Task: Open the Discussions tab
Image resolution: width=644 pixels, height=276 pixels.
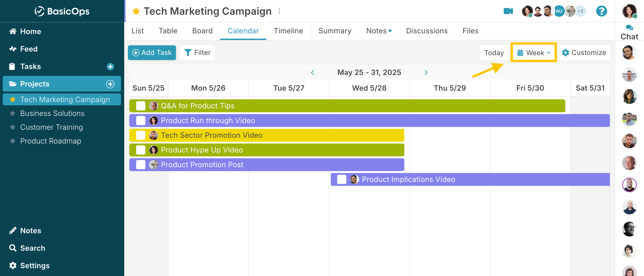Action: [426, 31]
